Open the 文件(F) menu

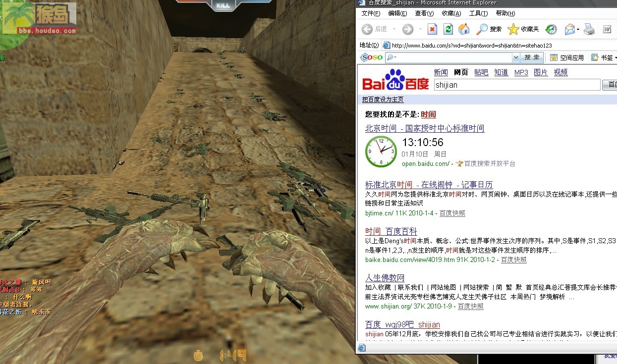(371, 13)
